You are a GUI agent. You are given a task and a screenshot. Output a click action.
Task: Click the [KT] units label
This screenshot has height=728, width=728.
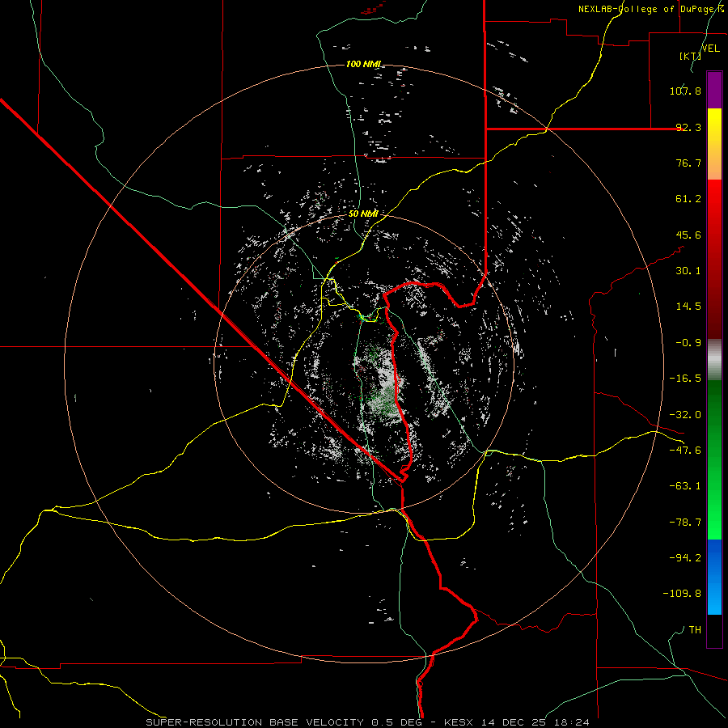coord(690,56)
